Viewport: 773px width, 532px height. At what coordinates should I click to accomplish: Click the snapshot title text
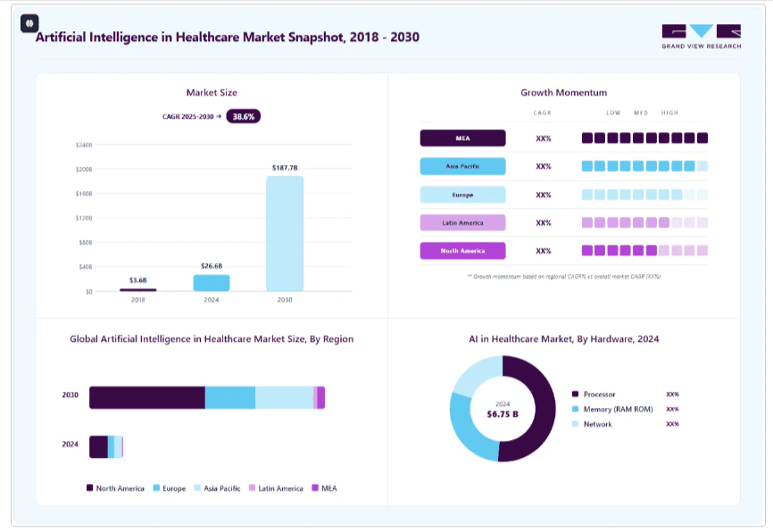pyautogui.click(x=228, y=37)
